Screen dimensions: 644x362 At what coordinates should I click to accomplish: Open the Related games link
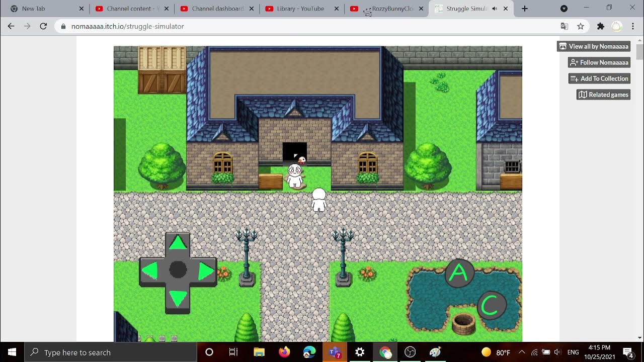point(604,95)
